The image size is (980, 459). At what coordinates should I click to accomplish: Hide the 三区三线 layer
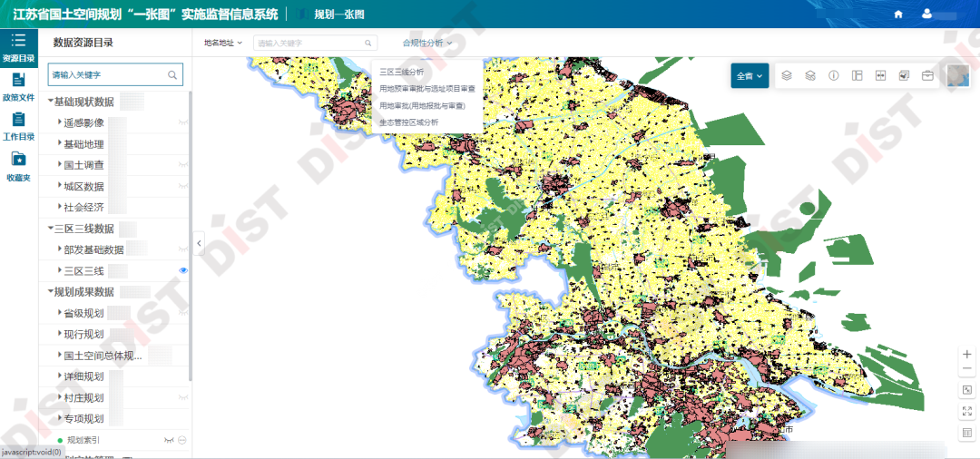coord(183,270)
